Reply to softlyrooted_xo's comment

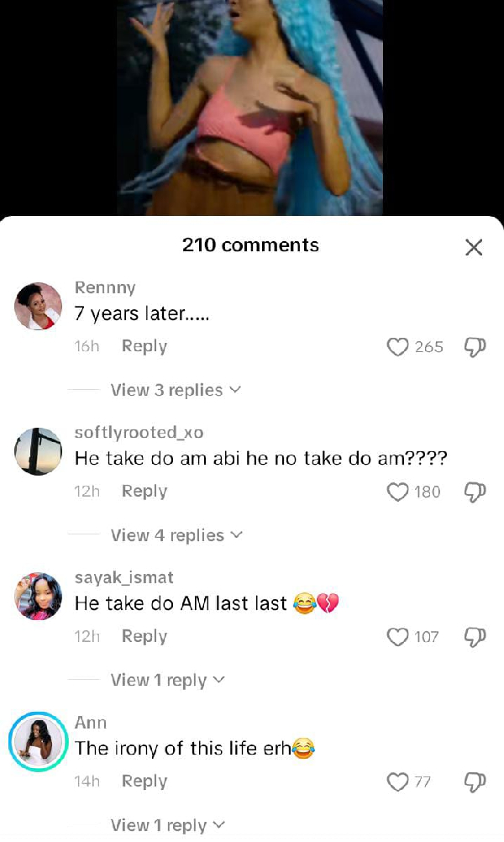[x=144, y=492]
